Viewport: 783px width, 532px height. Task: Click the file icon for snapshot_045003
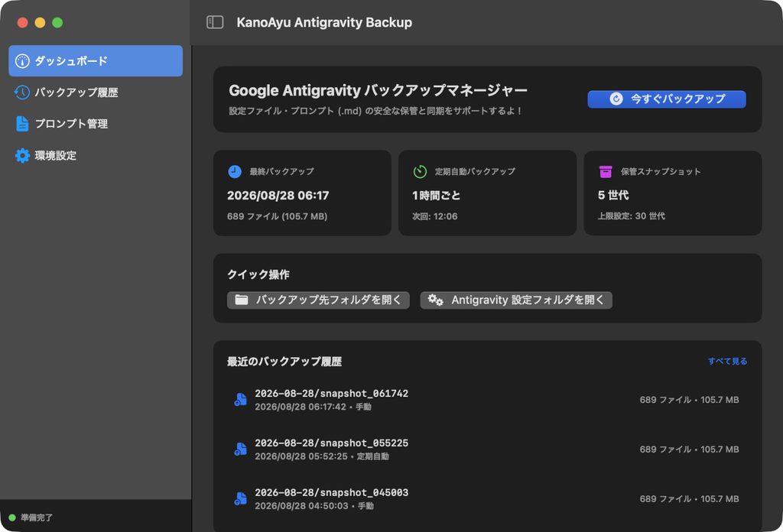click(x=241, y=498)
